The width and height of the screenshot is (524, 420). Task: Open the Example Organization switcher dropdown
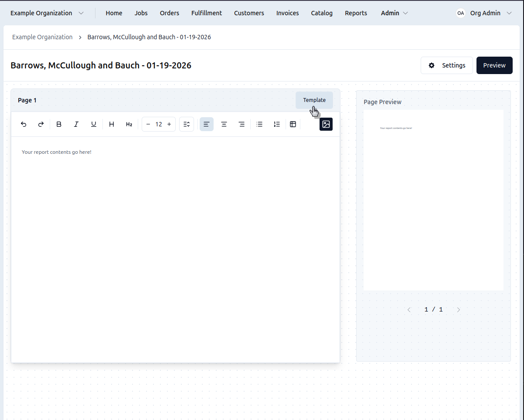pos(47,13)
